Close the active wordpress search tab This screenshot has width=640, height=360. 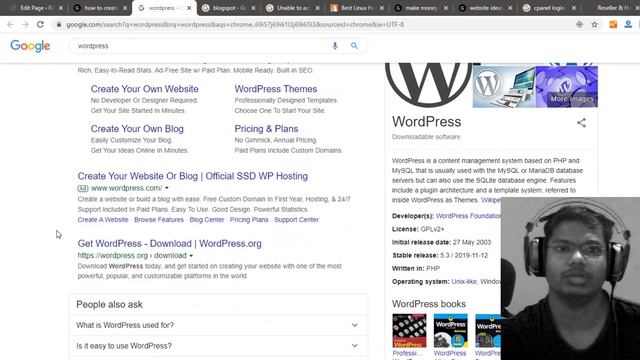coord(189,8)
